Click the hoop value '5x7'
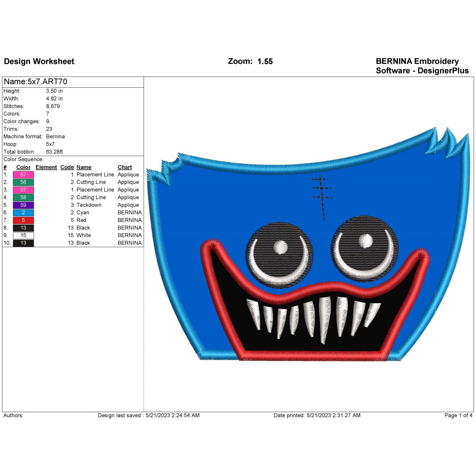Viewport: 476px width, 476px height. click(x=50, y=144)
